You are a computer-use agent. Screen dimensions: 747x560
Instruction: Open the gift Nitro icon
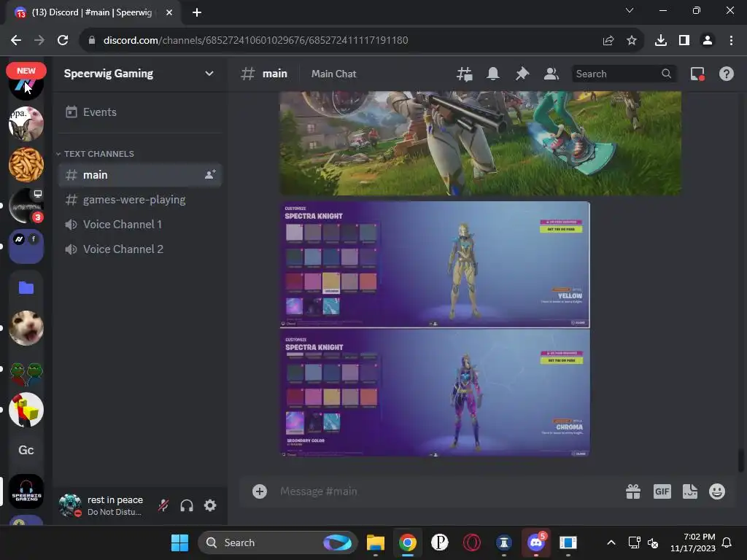(633, 491)
